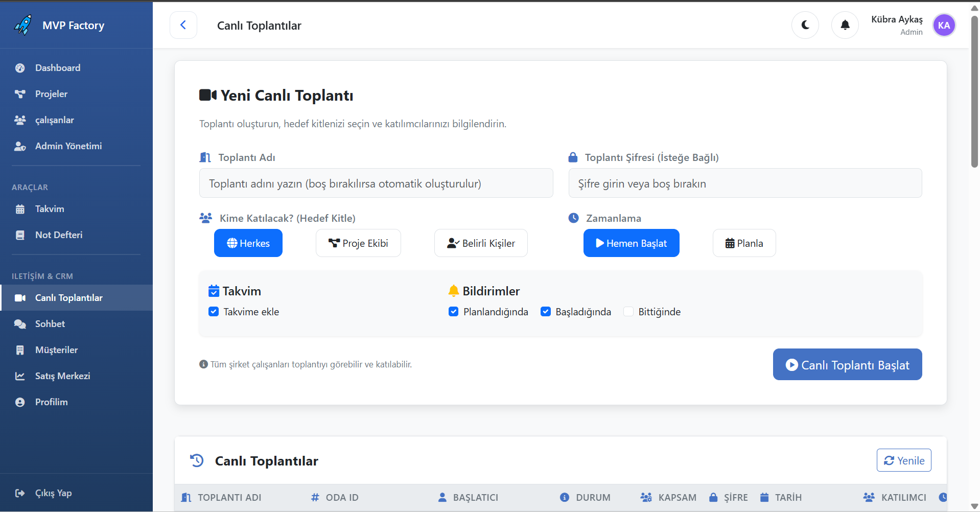980x512 pixels.
Task: Open Satış Merkezi
Action: coord(62,376)
